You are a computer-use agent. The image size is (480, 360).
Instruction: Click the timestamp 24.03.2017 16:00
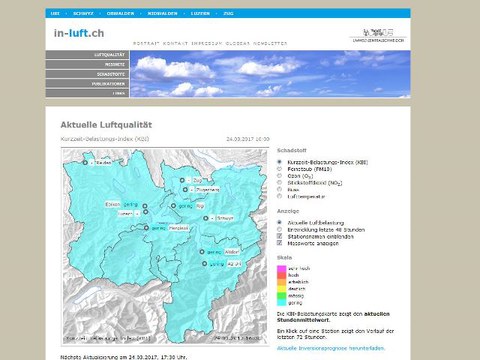[x=248, y=139]
